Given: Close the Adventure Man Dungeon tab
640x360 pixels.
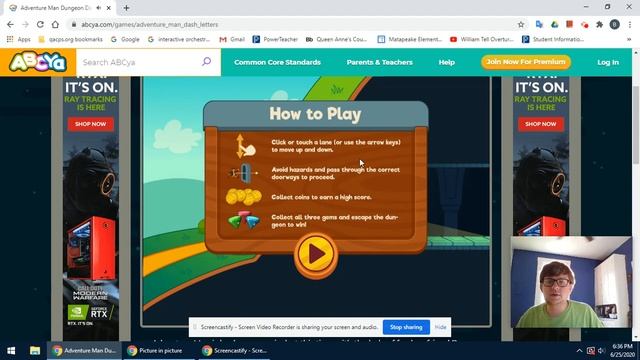Looking at the screenshot, I should pyautogui.click(x=109, y=8).
